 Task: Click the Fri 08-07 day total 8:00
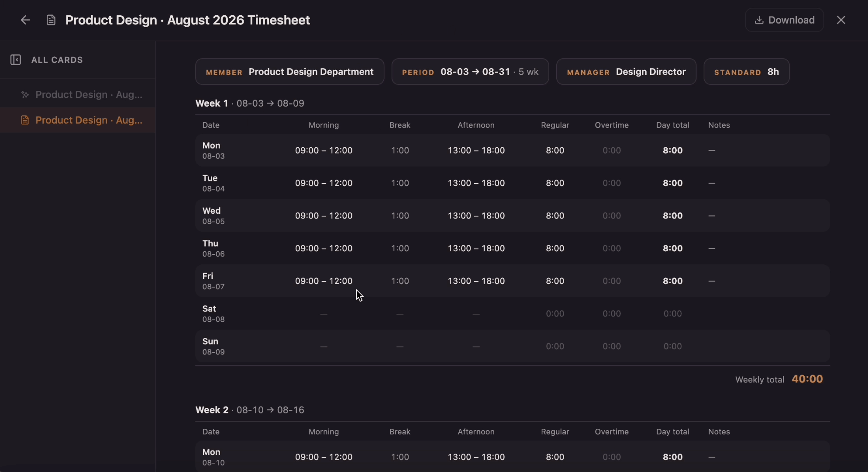(x=672, y=281)
